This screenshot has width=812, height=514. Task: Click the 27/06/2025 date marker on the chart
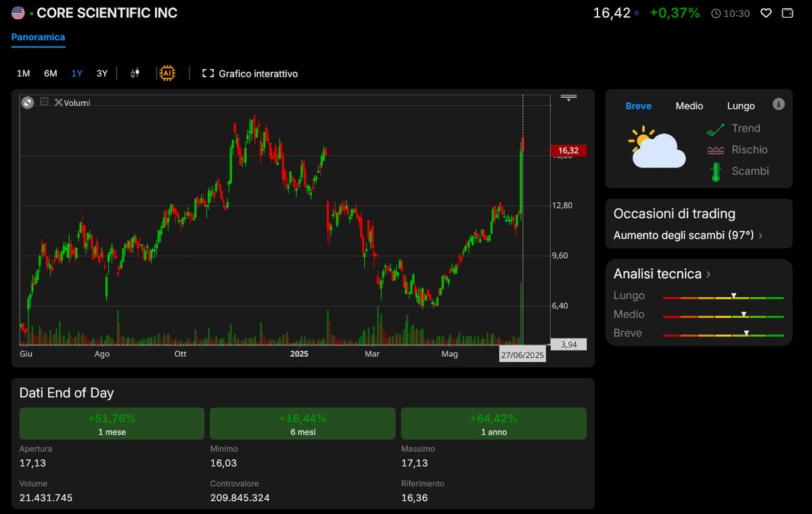[x=522, y=355]
